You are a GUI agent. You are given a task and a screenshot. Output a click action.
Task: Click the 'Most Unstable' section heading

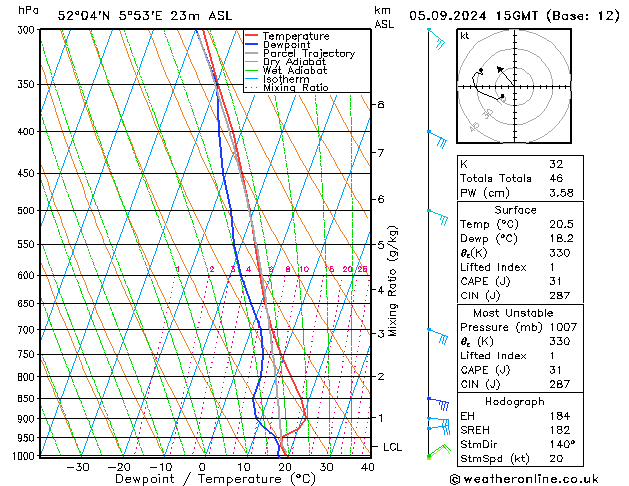tap(513, 313)
